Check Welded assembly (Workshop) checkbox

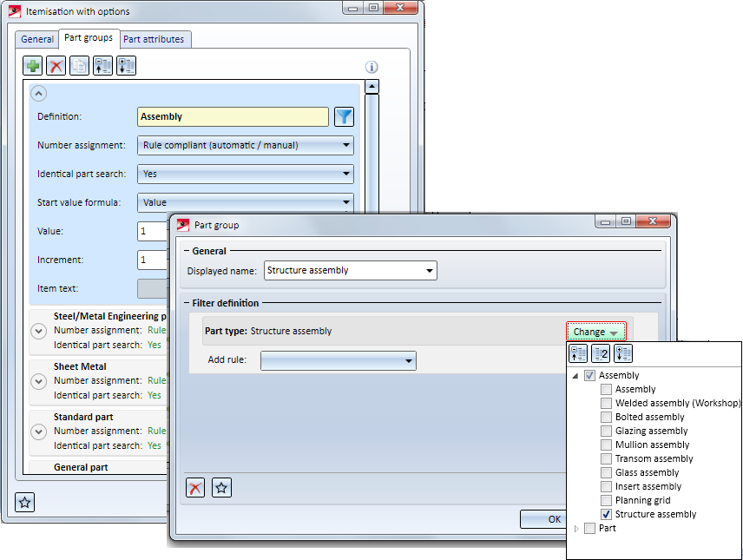tap(606, 403)
